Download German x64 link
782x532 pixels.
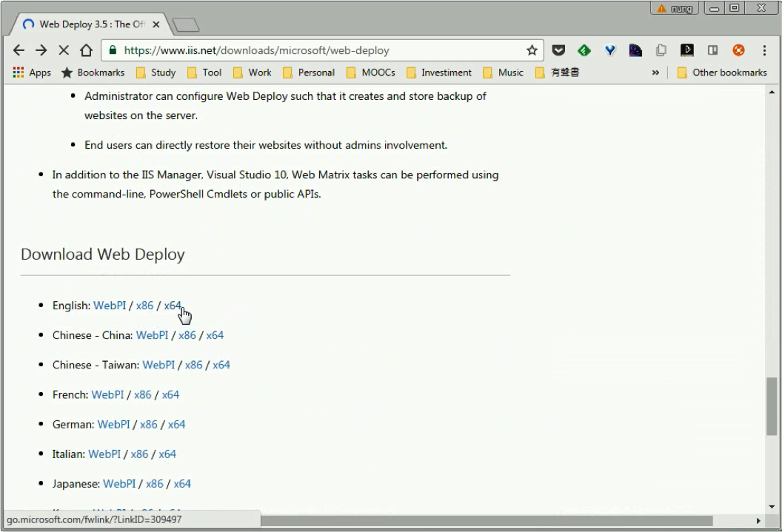pyautogui.click(x=176, y=425)
